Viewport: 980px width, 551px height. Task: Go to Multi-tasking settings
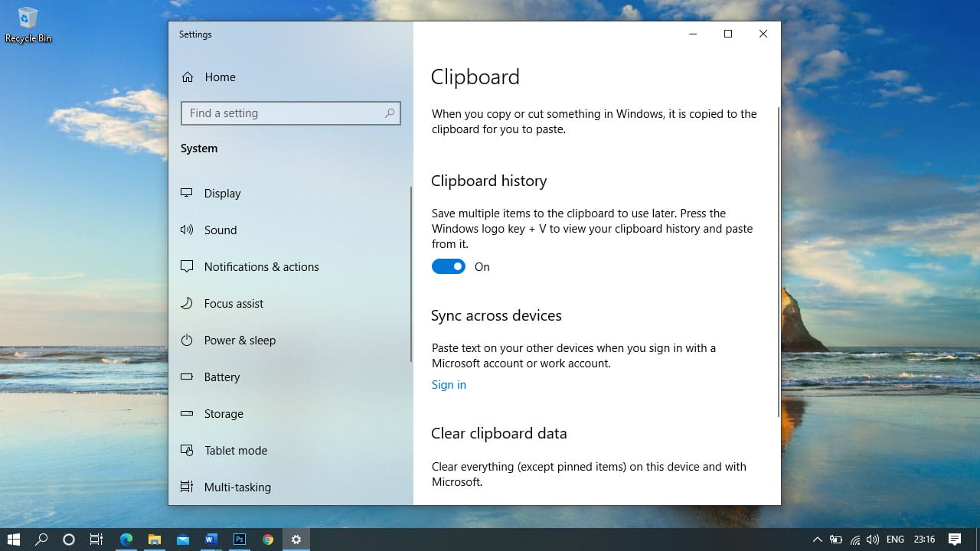tap(237, 487)
